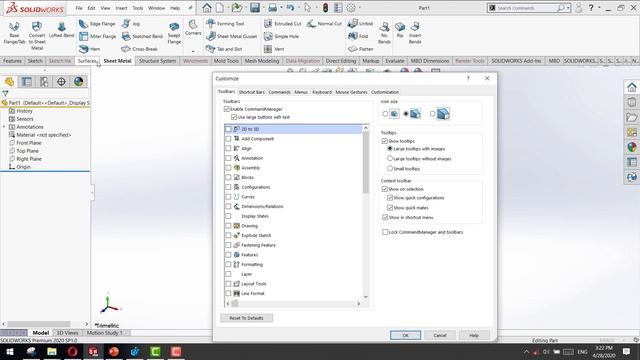This screenshot has height=360, width=640.
Task: Open the Evaluate CommandManager tab
Action: 395,61
